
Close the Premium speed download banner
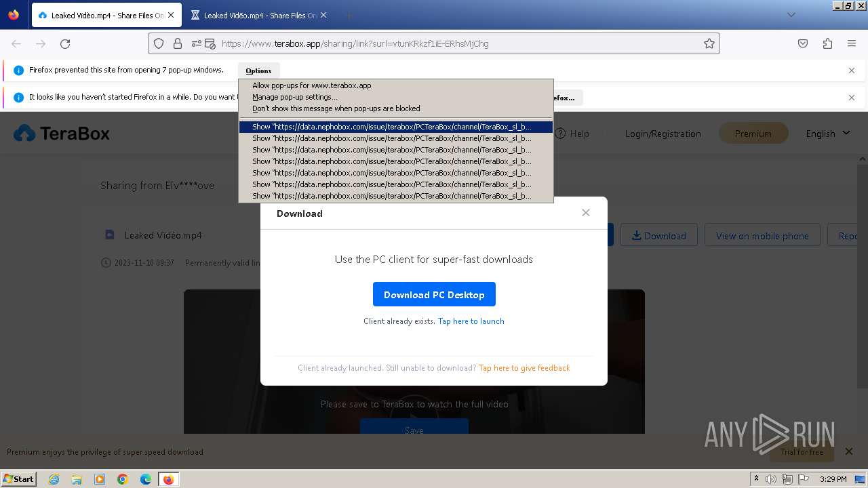pyautogui.click(x=848, y=451)
